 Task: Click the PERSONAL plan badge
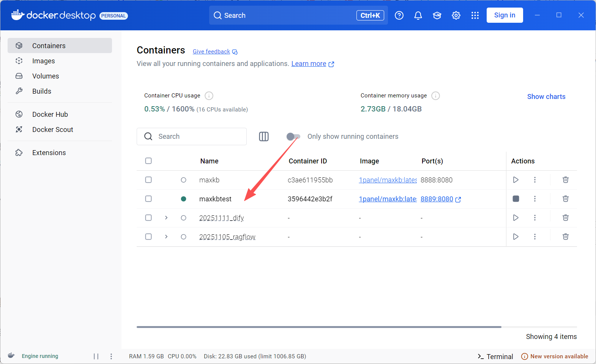click(x=114, y=16)
